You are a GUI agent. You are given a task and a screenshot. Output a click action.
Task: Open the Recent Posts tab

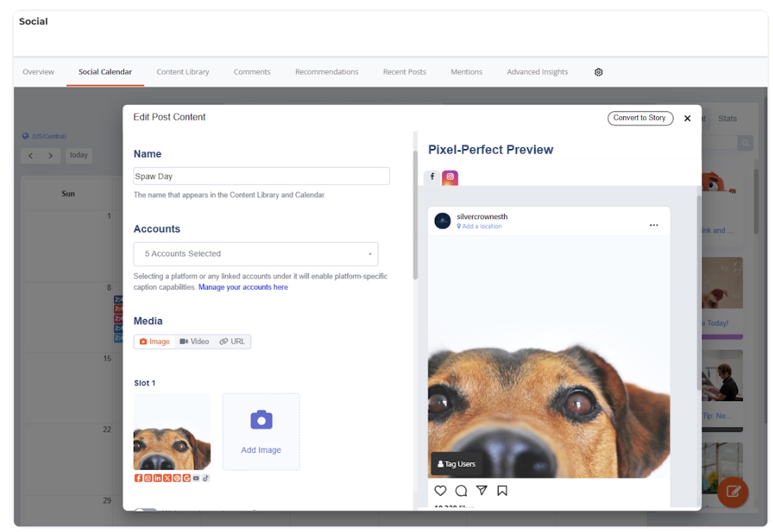click(x=405, y=72)
